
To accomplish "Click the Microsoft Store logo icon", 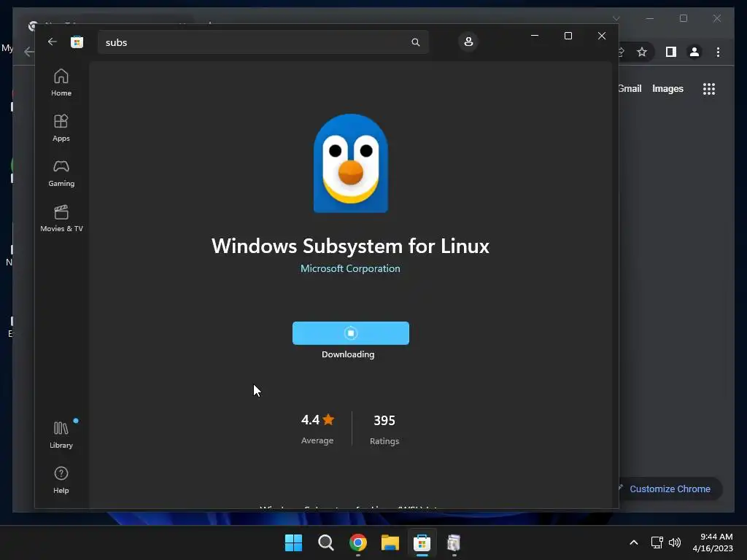I will (x=77, y=42).
